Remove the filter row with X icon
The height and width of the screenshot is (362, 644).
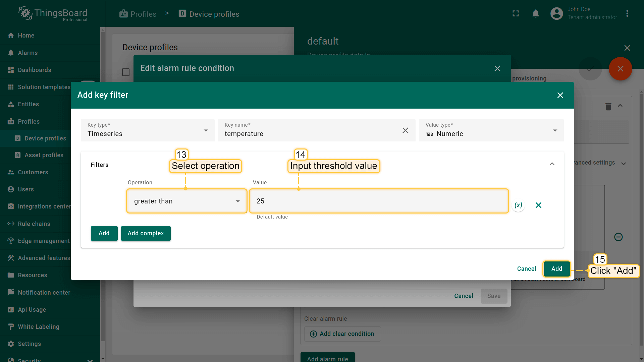538,205
